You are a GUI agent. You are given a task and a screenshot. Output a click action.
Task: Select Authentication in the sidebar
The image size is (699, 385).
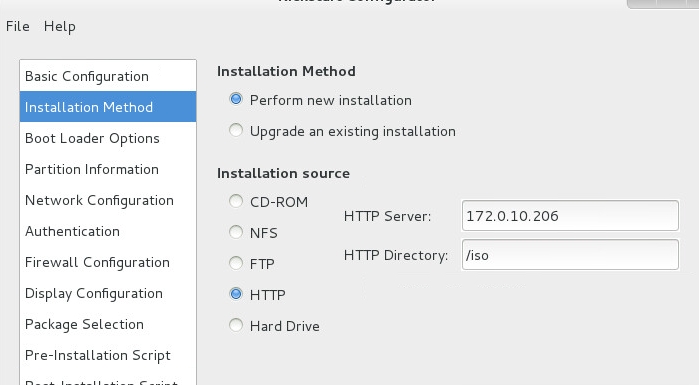[108, 231]
